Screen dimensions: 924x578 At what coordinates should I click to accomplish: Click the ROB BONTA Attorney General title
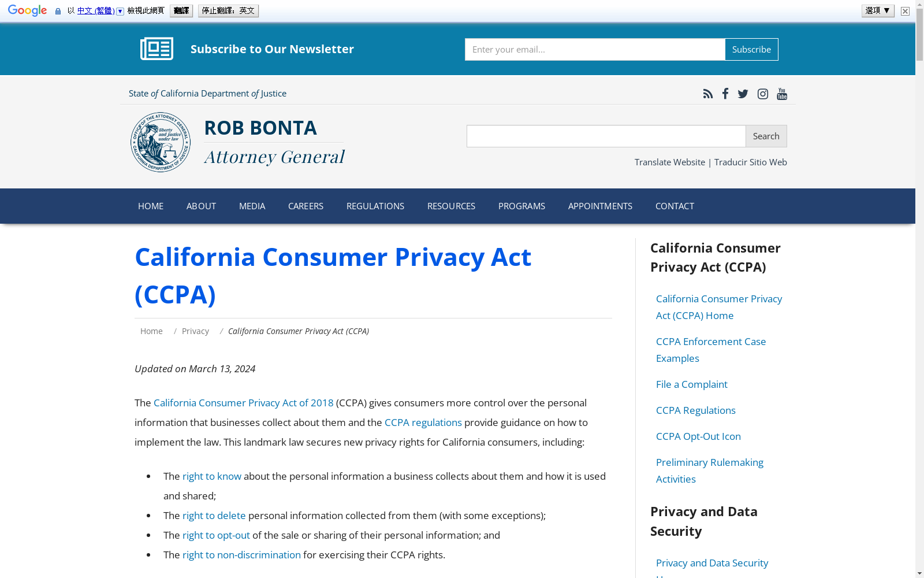point(274,142)
